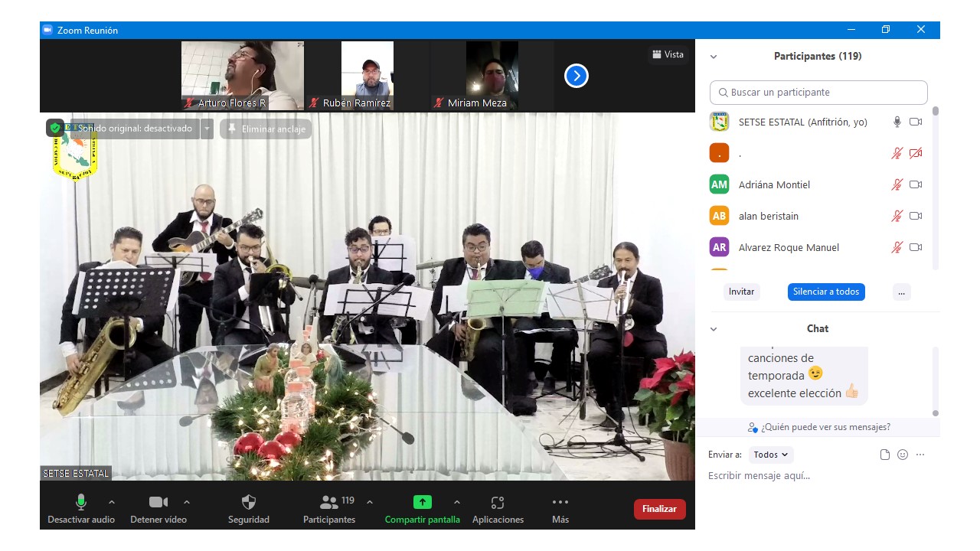Click the Miriam Meza muted mic icon
This screenshot has height=551, width=980.
click(x=439, y=103)
